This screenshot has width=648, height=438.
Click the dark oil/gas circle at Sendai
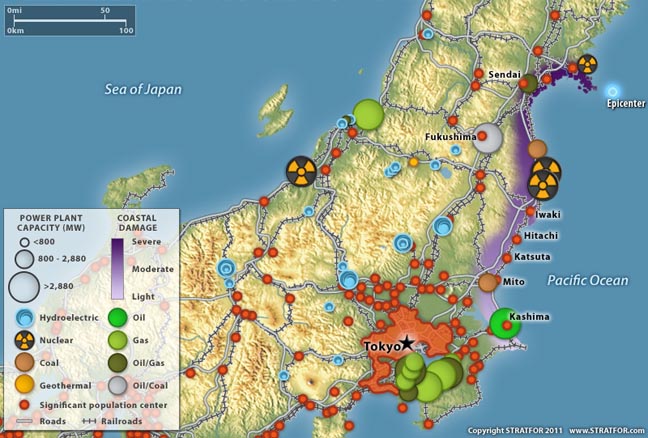[x=528, y=83]
